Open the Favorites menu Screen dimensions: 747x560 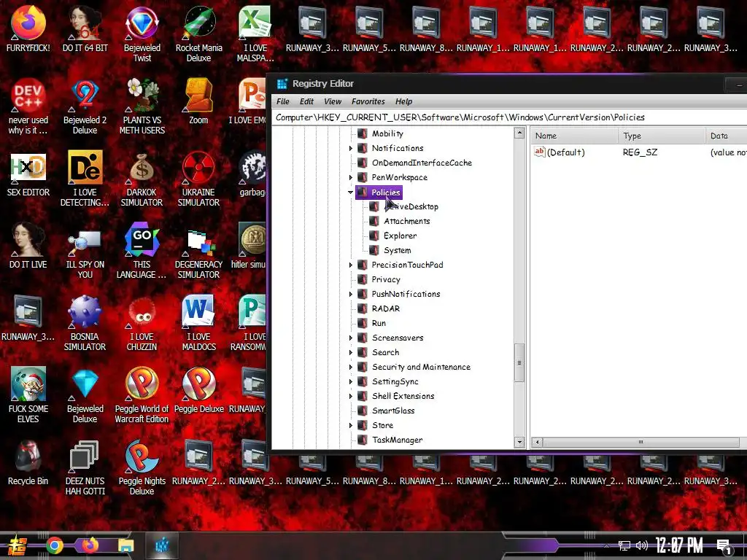pyautogui.click(x=368, y=101)
